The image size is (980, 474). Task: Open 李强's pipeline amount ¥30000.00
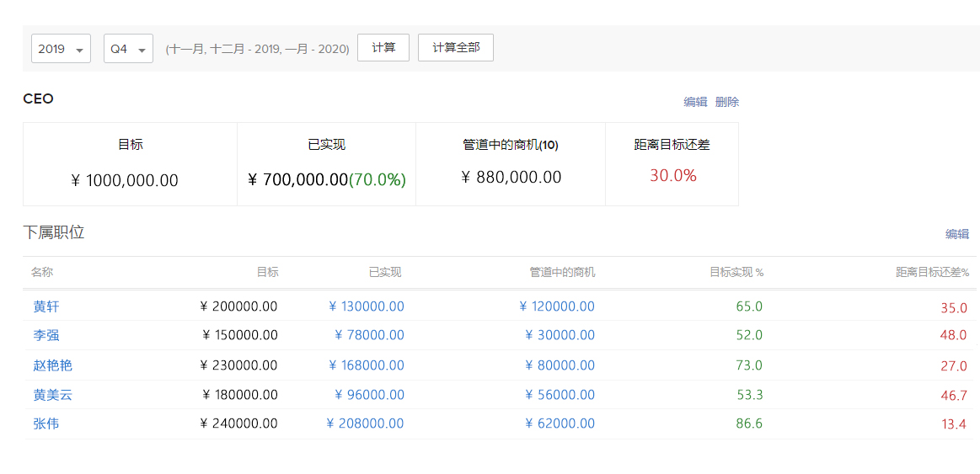point(560,335)
